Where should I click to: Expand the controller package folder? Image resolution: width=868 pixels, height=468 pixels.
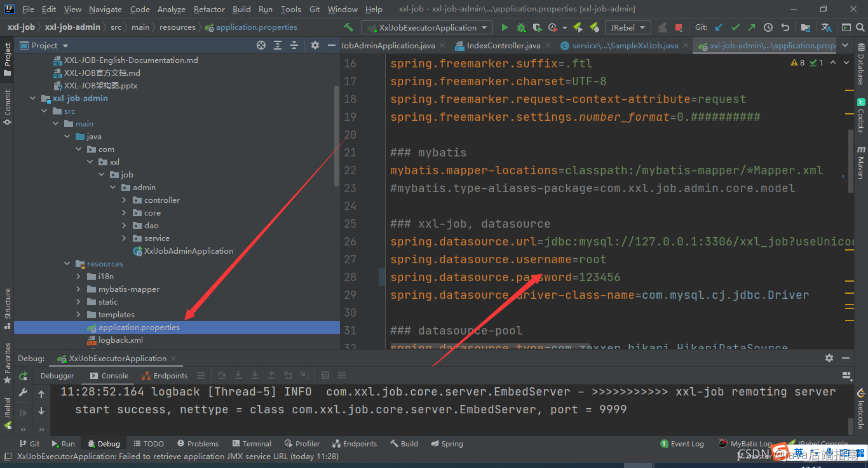[x=125, y=200]
